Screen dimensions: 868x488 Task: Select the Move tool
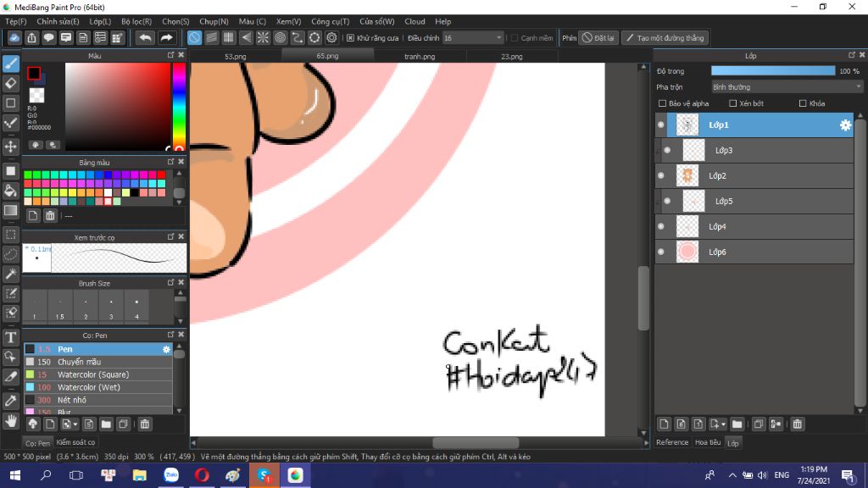pyautogui.click(x=11, y=147)
